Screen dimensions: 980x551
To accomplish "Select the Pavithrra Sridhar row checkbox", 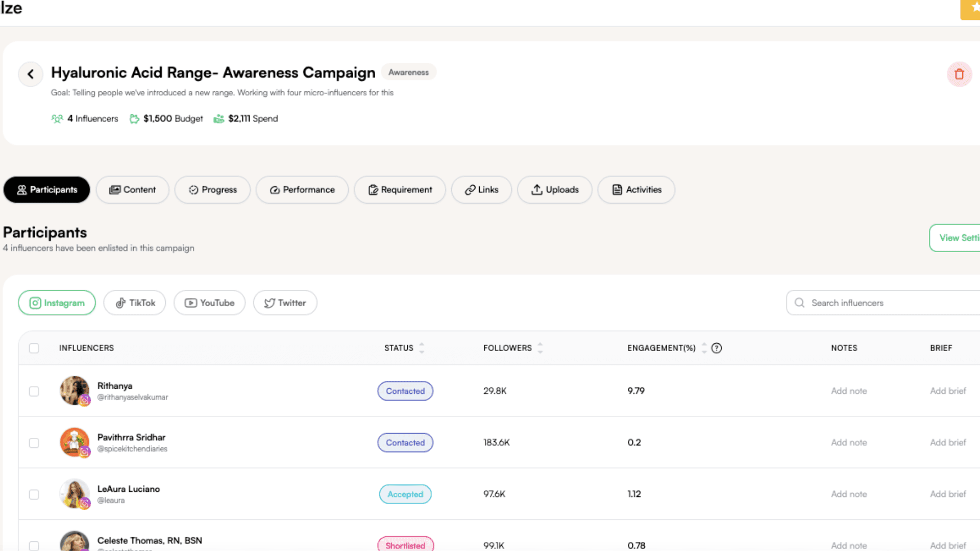I will (34, 443).
